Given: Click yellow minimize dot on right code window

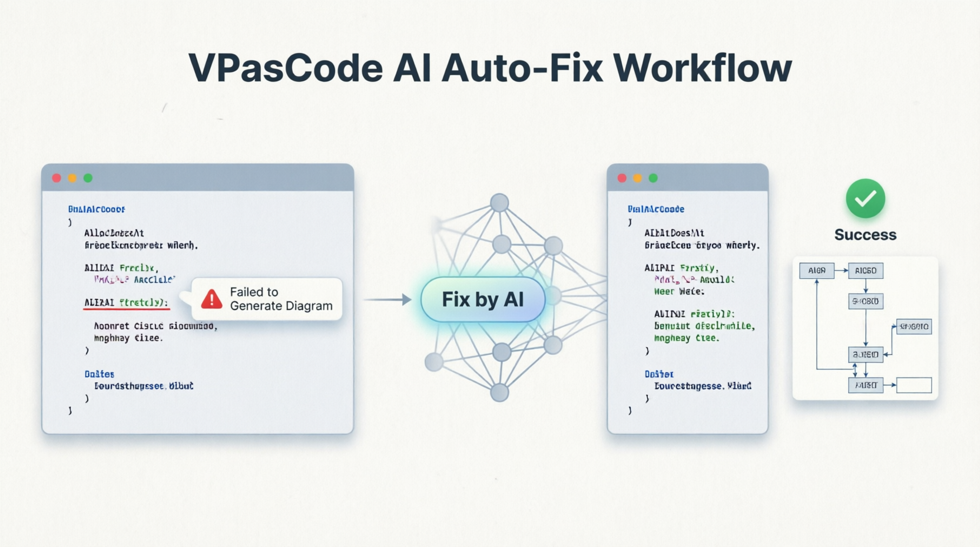Looking at the screenshot, I should [x=637, y=178].
